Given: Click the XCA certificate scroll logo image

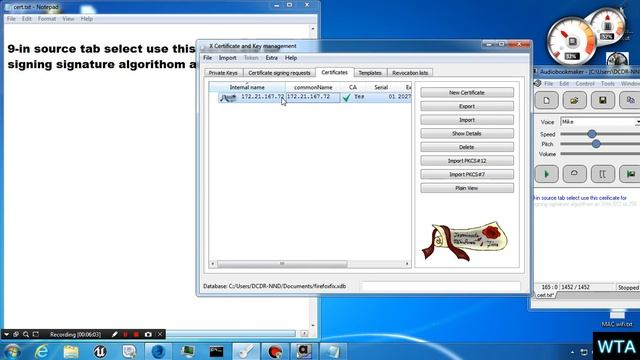Looking at the screenshot, I should 465,241.
